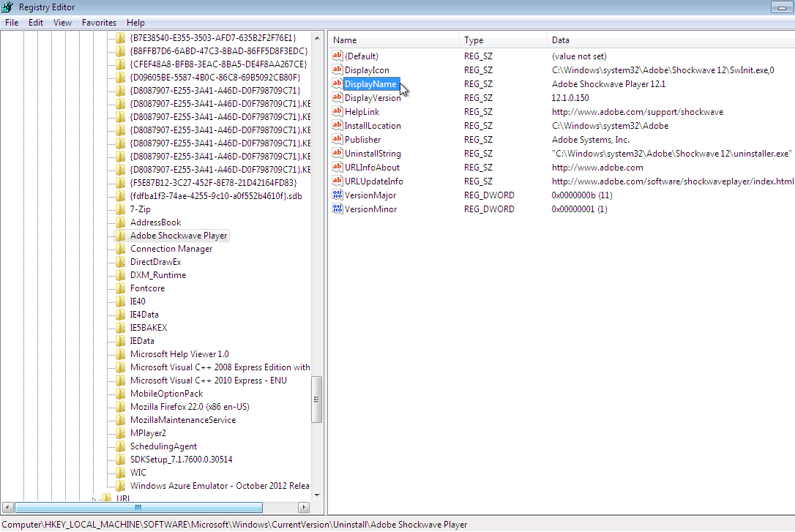Open the Favorites menu
The height and width of the screenshot is (532, 795).
[x=99, y=23]
